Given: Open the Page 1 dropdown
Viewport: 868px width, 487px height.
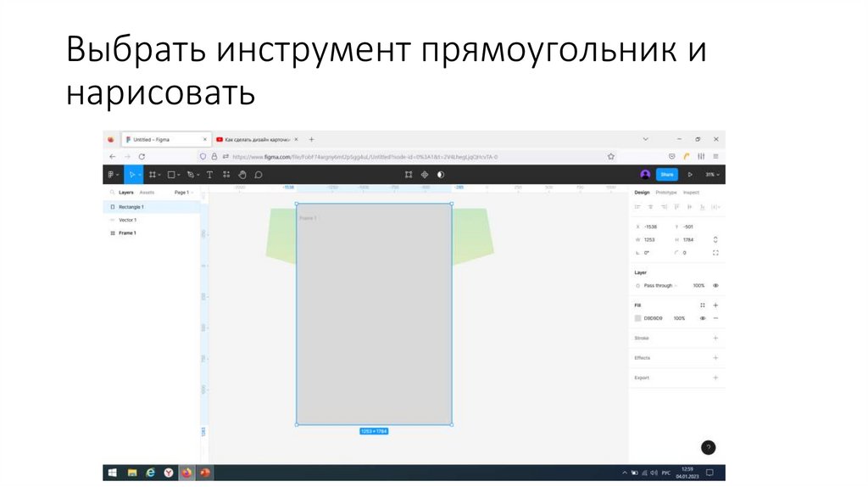Looking at the screenshot, I should click(x=184, y=193).
